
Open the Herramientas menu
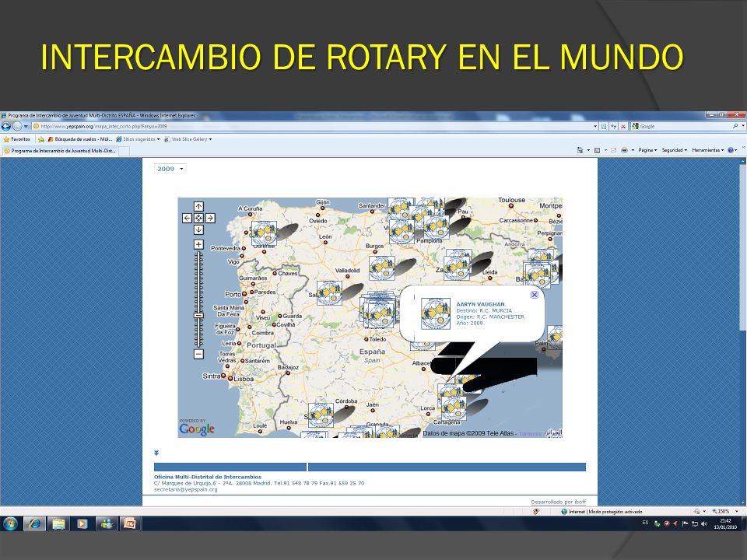[708, 150]
